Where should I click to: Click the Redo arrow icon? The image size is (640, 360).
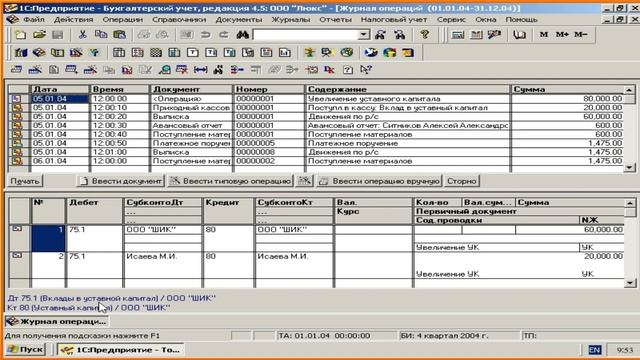224,35
